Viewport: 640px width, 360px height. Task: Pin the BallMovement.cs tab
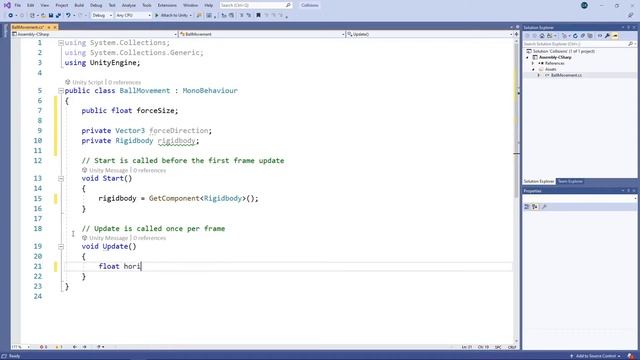click(x=49, y=27)
